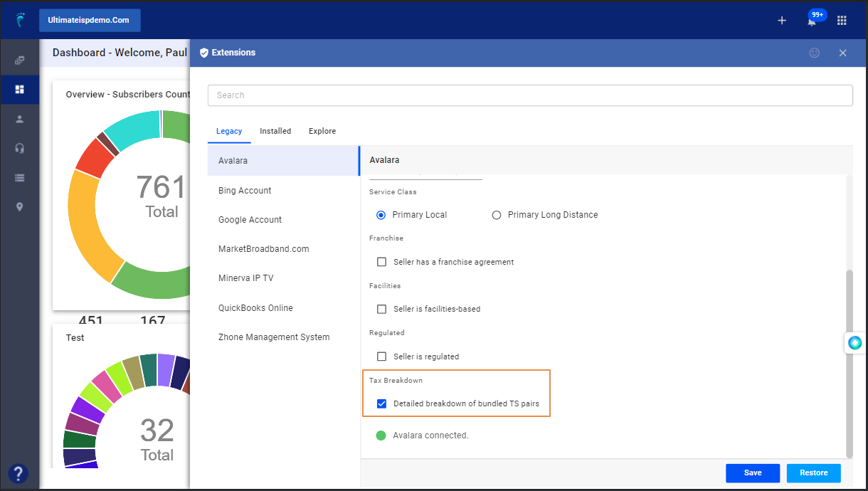Click the Restore button
Screen dimensions: 868x491
point(814,473)
